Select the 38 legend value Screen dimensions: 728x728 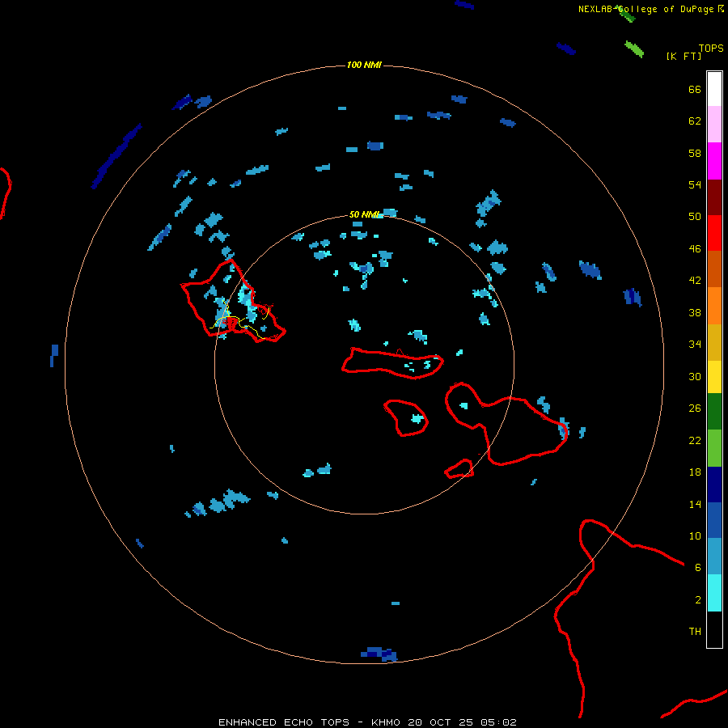tap(695, 312)
